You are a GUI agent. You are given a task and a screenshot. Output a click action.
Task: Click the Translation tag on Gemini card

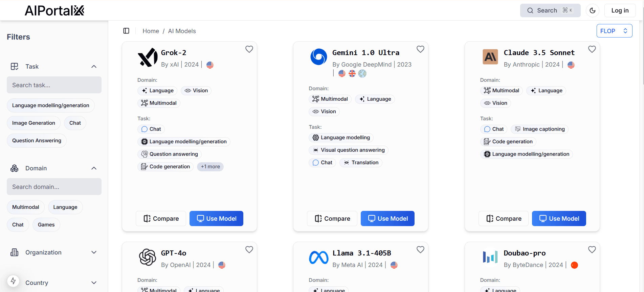[x=361, y=163]
